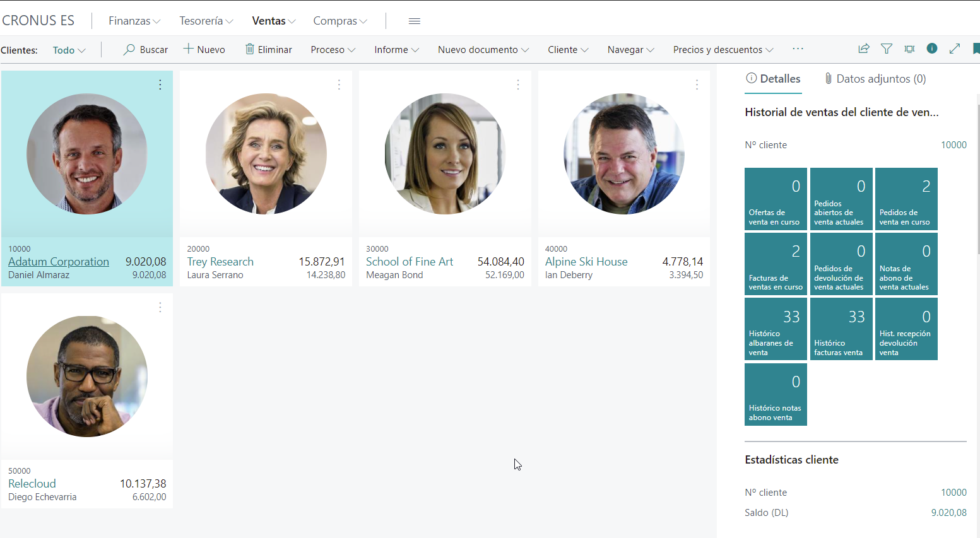This screenshot has width=980, height=538.
Task: Open options dots on School of Fine Art card
Action: point(518,85)
